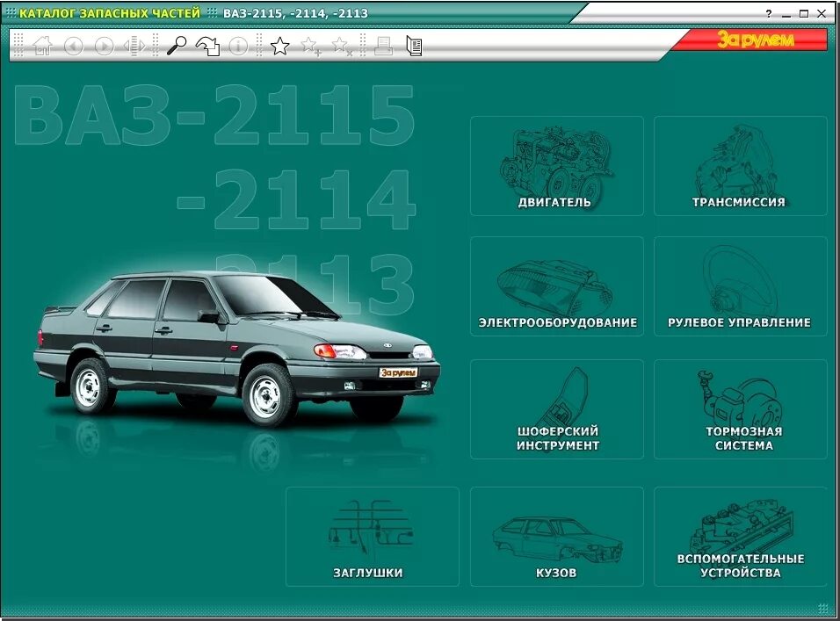Click the Home icon in toolbar
The image size is (840, 621).
click(42, 46)
